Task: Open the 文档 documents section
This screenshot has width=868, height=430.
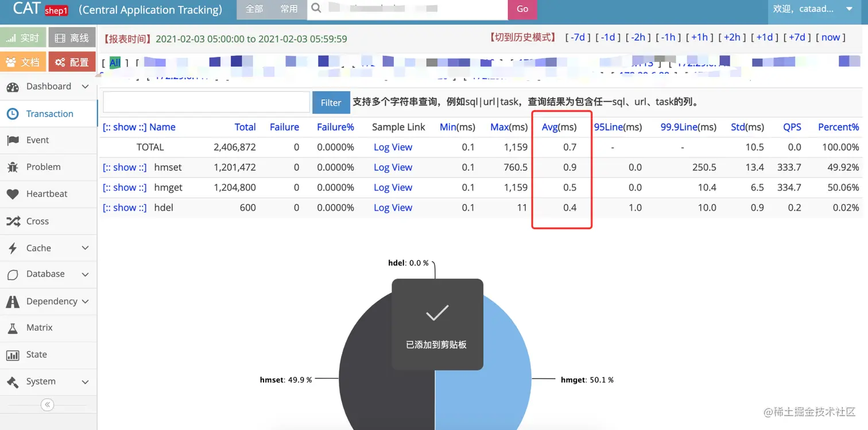Action: click(x=23, y=62)
